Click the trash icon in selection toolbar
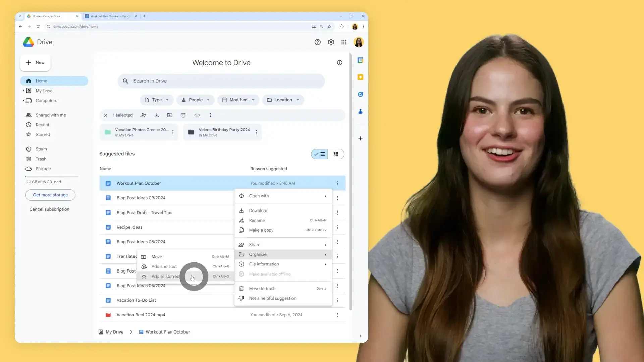This screenshot has height=362, width=644. (183, 115)
